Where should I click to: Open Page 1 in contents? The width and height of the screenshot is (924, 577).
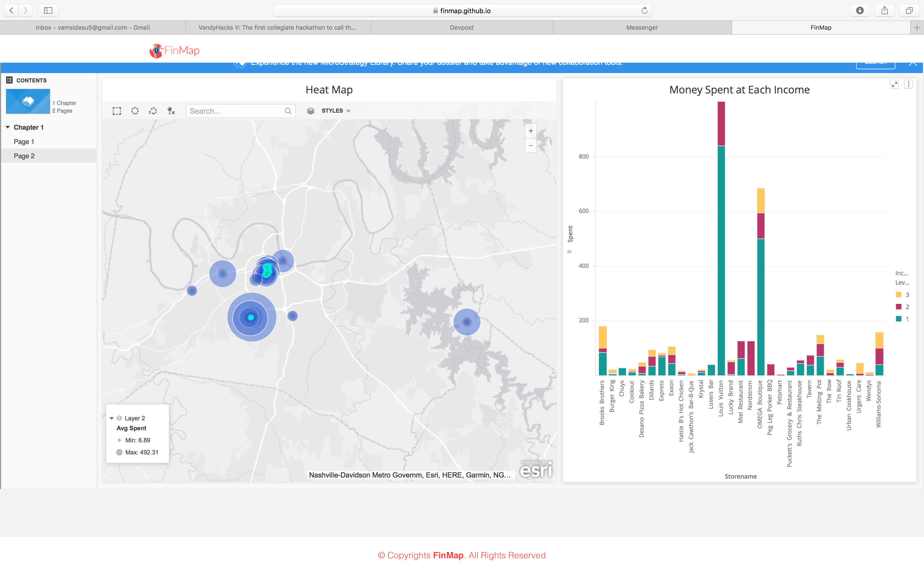24,142
